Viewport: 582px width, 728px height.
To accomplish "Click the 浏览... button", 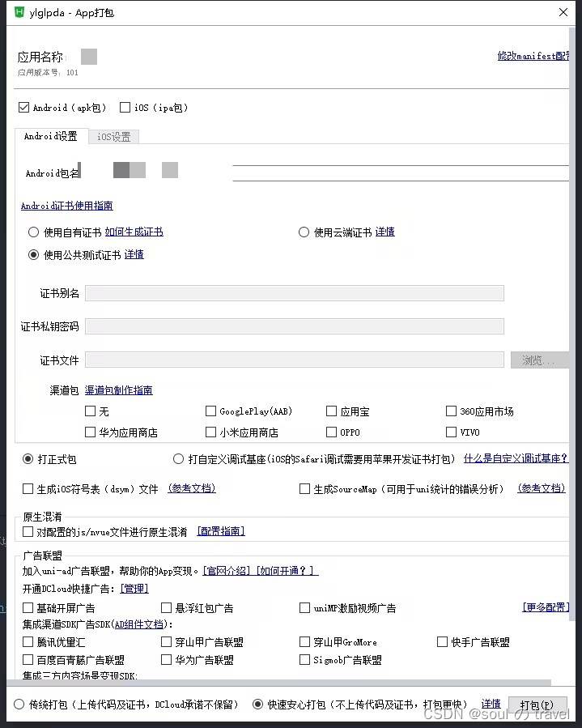I will [x=540, y=360].
